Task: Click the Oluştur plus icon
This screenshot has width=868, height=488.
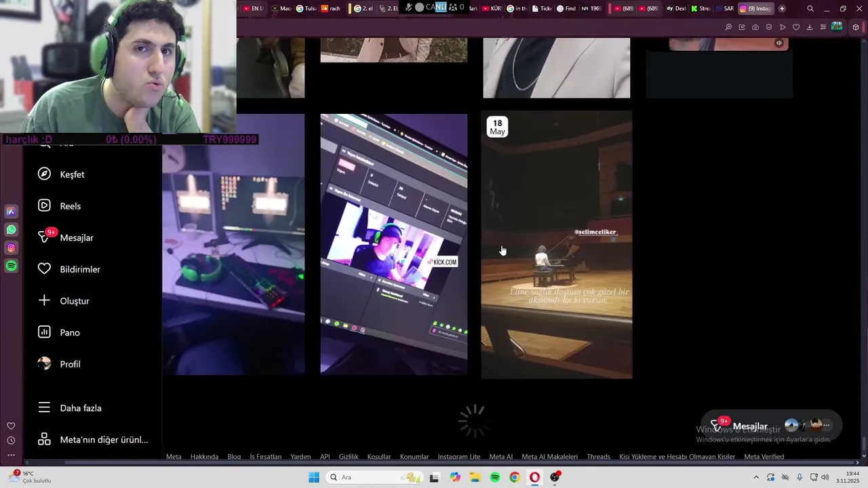Action: (44, 300)
